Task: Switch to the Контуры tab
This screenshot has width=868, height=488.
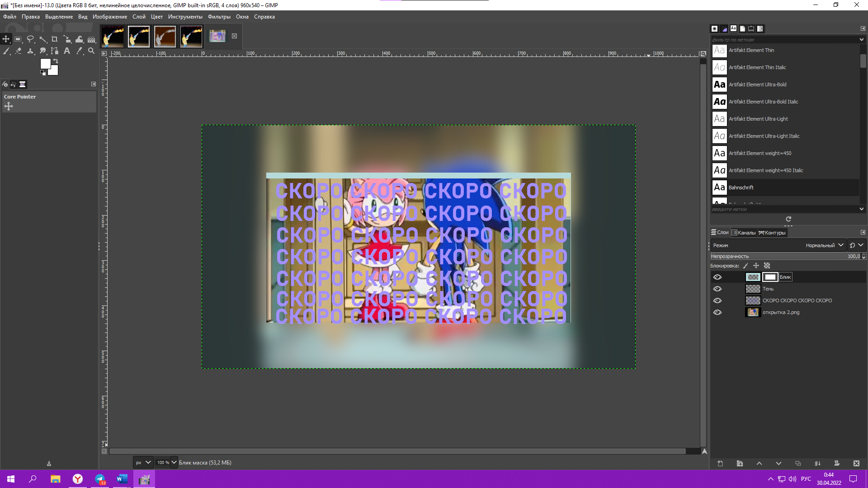Action: coord(772,233)
